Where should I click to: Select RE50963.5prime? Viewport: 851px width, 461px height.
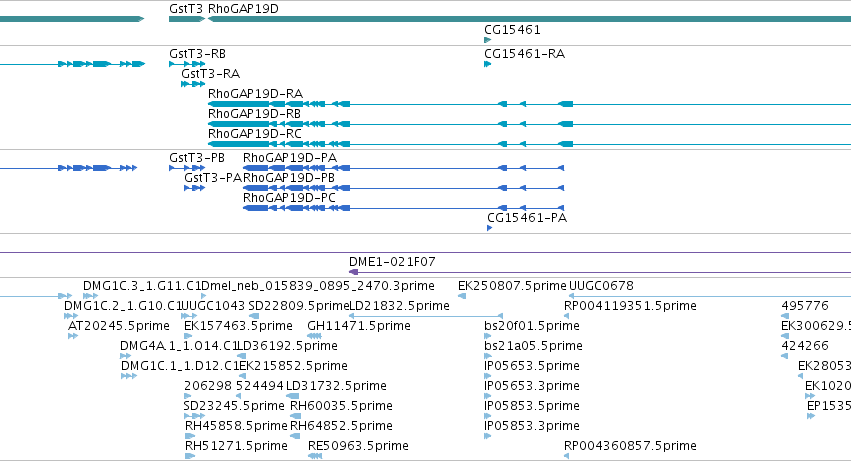[x=358, y=447]
